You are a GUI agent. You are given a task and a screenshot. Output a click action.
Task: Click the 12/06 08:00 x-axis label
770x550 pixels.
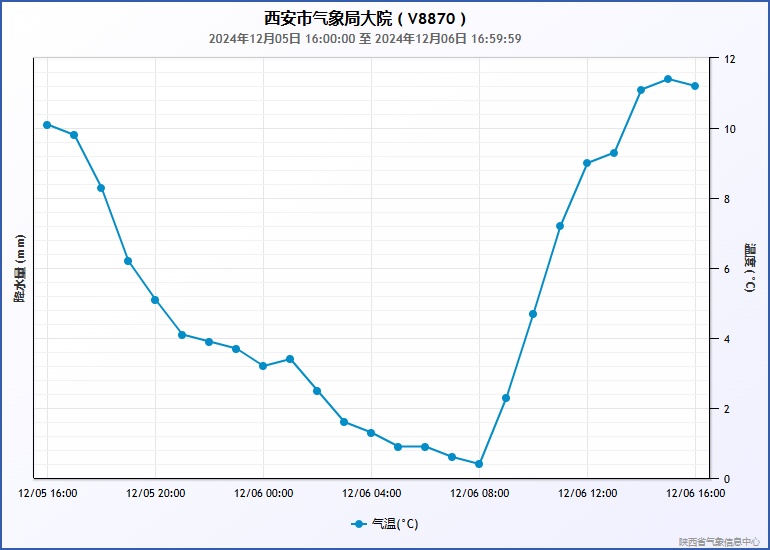[x=480, y=493]
